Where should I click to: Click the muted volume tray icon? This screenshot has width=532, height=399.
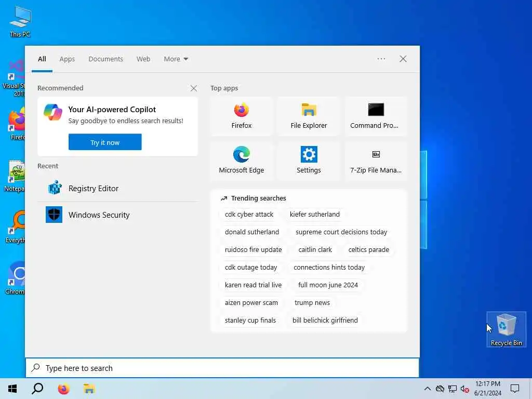click(x=464, y=389)
